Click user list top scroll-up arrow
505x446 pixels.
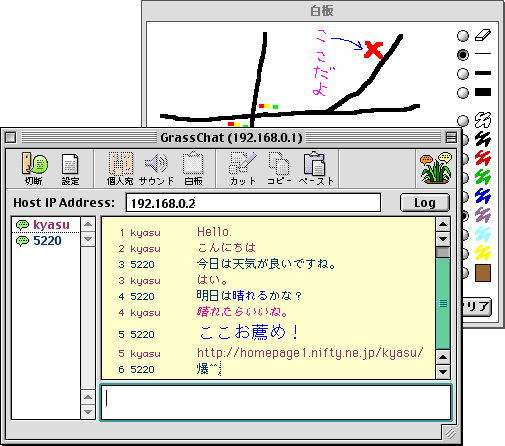[88, 224]
